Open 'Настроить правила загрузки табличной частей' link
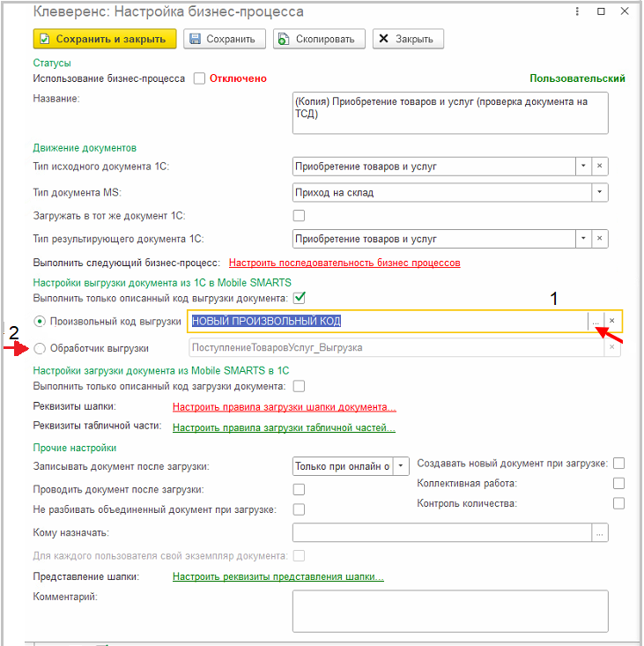The image size is (644, 646). coord(284,427)
